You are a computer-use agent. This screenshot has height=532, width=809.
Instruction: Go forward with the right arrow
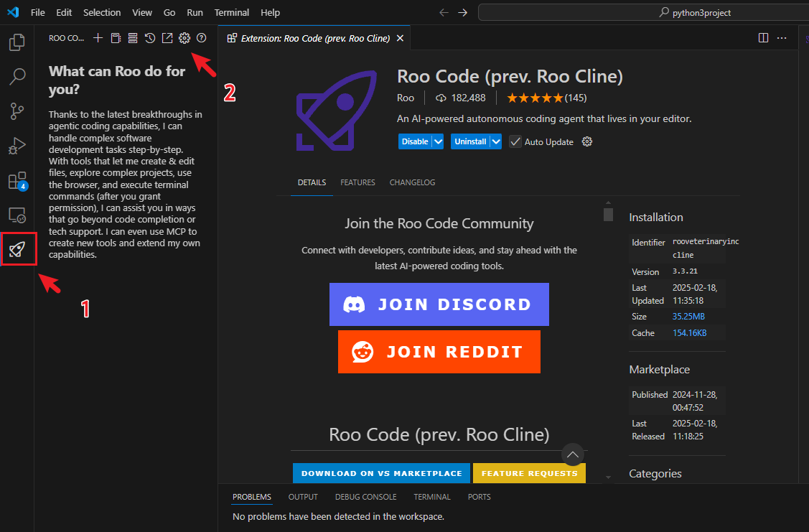tap(463, 12)
